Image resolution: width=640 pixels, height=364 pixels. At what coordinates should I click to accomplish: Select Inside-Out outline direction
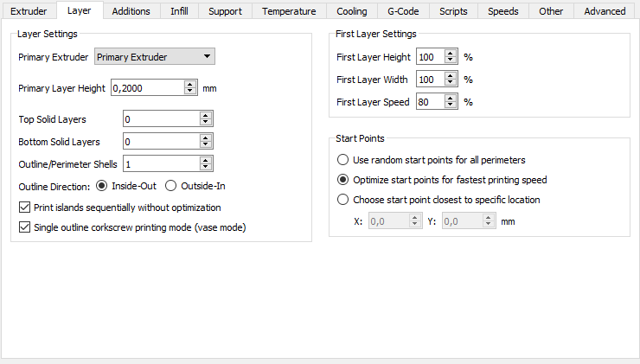pyautogui.click(x=101, y=185)
